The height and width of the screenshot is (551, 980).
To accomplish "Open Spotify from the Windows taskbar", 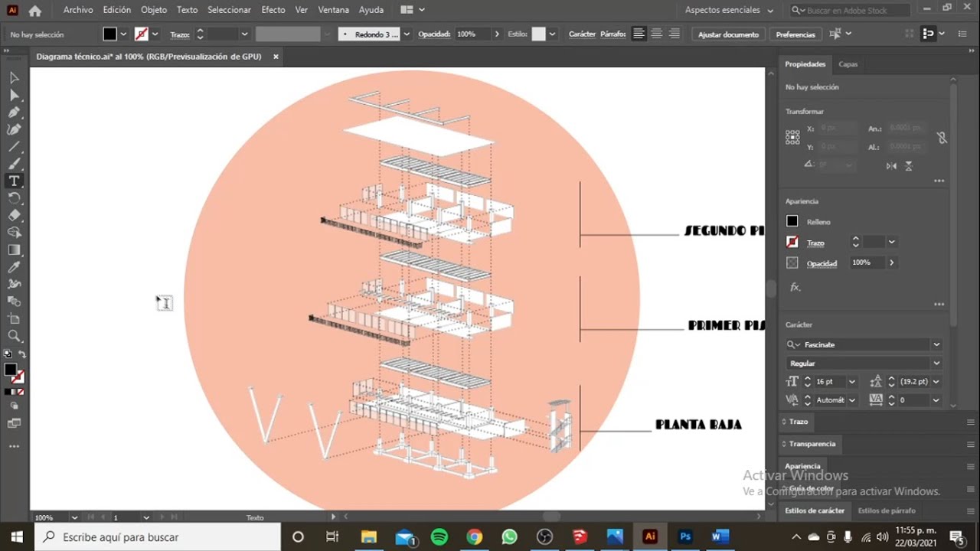I will click(439, 536).
